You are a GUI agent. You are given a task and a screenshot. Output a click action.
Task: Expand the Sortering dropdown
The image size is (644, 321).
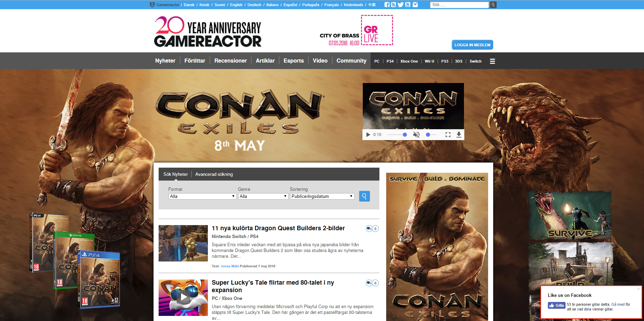point(322,196)
